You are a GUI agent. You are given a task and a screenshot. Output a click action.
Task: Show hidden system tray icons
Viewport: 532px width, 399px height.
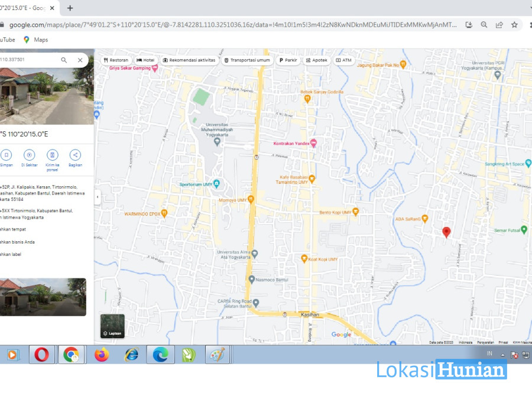click(502, 355)
